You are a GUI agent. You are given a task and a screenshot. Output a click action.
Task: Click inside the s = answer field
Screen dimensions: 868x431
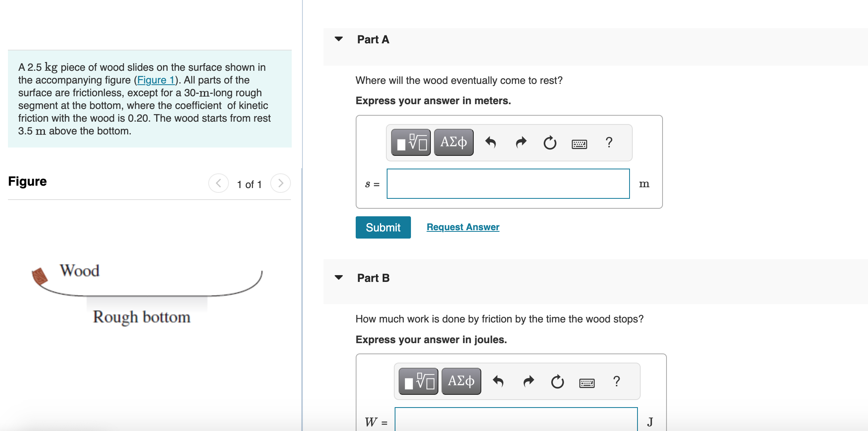pyautogui.click(x=508, y=183)
